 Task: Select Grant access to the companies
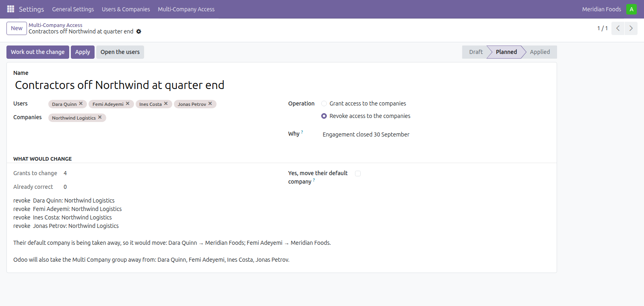pyautogui.click(x=324, y=103)
